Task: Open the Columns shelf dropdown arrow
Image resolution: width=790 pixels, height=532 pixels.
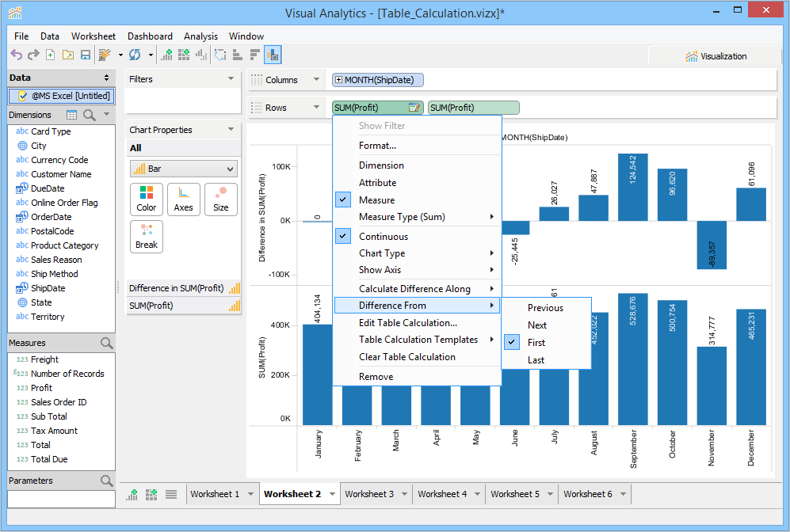Action: click(x=316, y=79)
